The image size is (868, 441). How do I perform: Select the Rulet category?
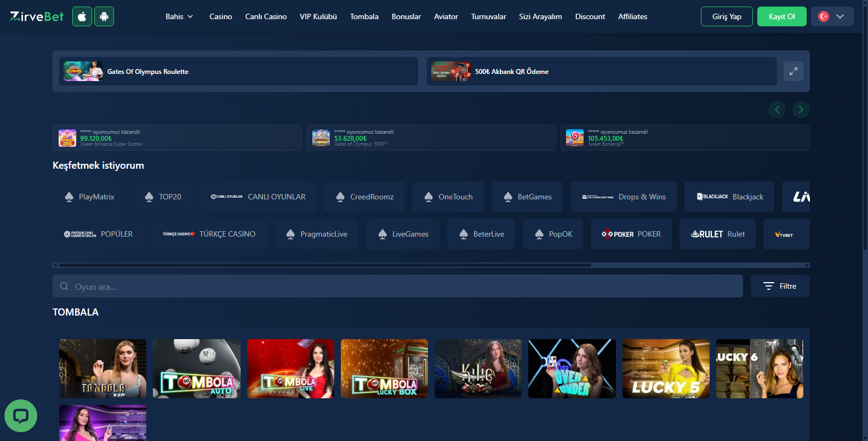pyautogui.click(x=717, y=234)
